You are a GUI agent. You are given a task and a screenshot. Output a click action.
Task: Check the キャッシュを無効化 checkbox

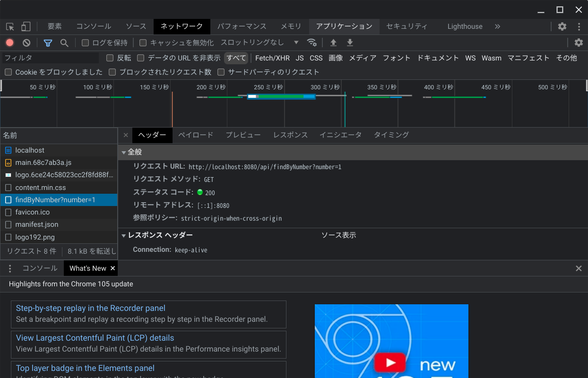[143, 43]
